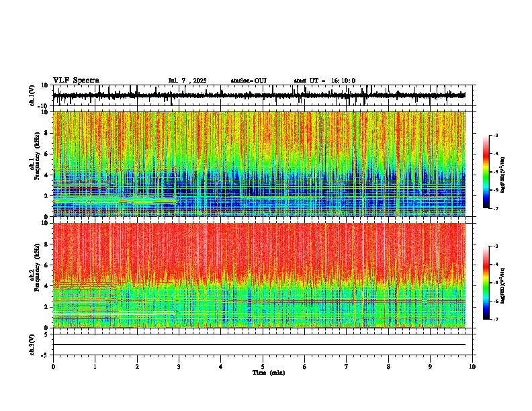Screen dimensions: 532x411
Task: Click the ch.1 voltage waveform trace
Action: click(x=259, y=95)
